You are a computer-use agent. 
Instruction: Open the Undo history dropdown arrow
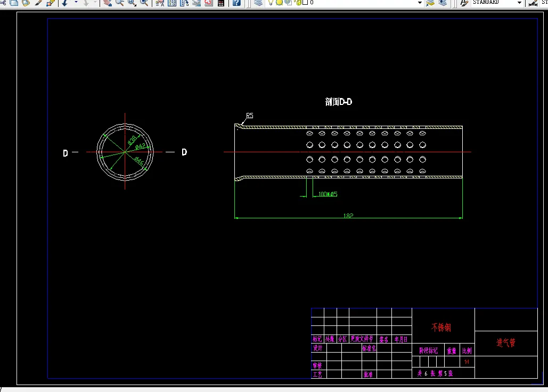point(76,3)
